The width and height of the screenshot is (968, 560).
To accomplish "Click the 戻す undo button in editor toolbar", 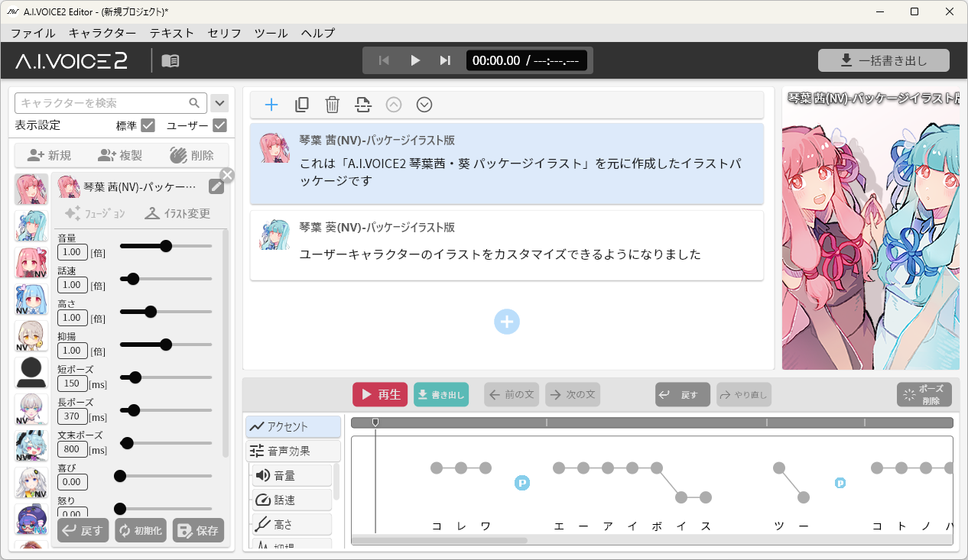I will (x=683, y=394).
